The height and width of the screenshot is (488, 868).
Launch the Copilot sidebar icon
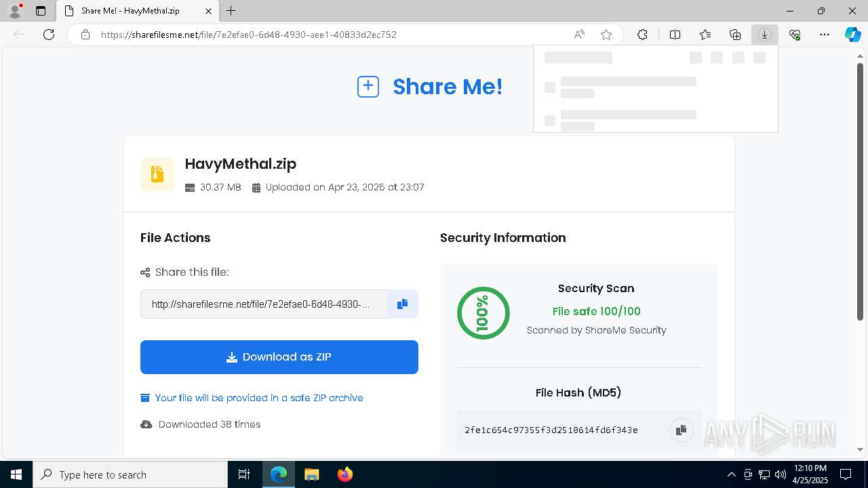tap(852, 35)
